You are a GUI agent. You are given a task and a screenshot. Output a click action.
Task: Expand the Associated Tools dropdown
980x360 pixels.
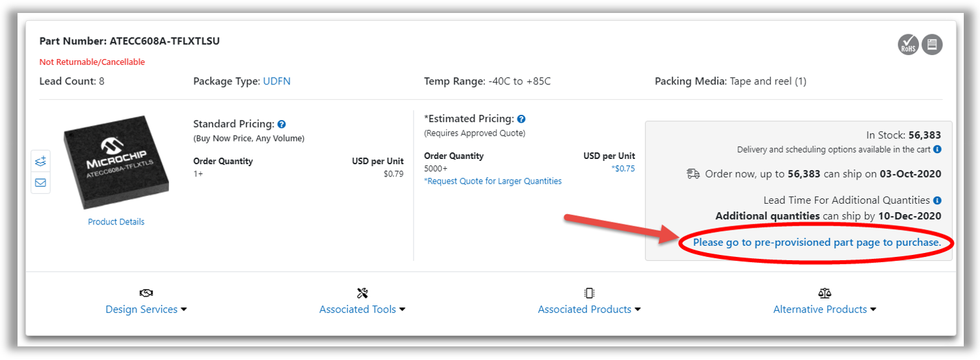(x=362, y=309)
